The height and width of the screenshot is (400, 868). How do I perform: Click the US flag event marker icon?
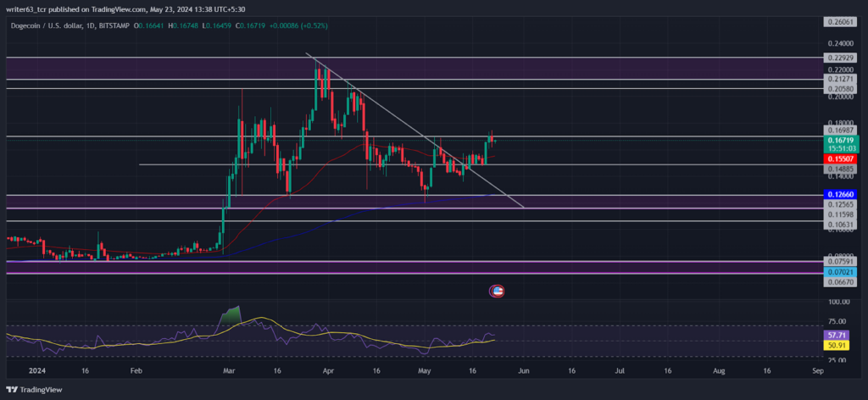[x=498, y=291]
